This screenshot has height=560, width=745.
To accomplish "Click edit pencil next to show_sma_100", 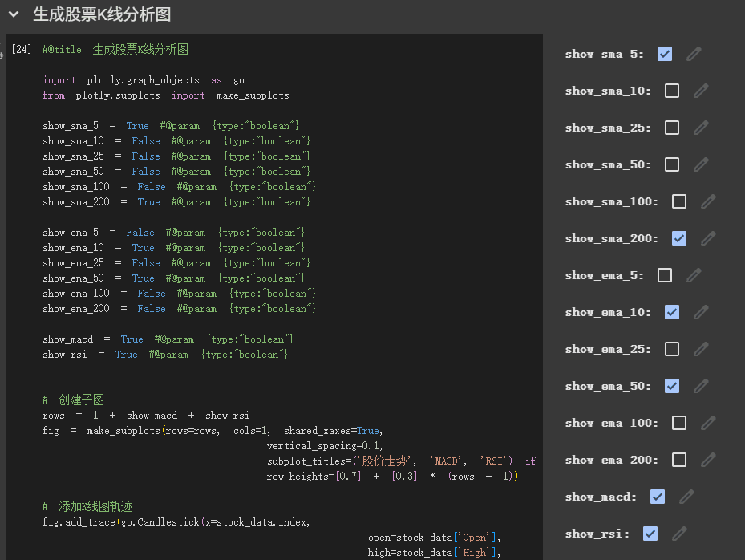I will point(708,201).
